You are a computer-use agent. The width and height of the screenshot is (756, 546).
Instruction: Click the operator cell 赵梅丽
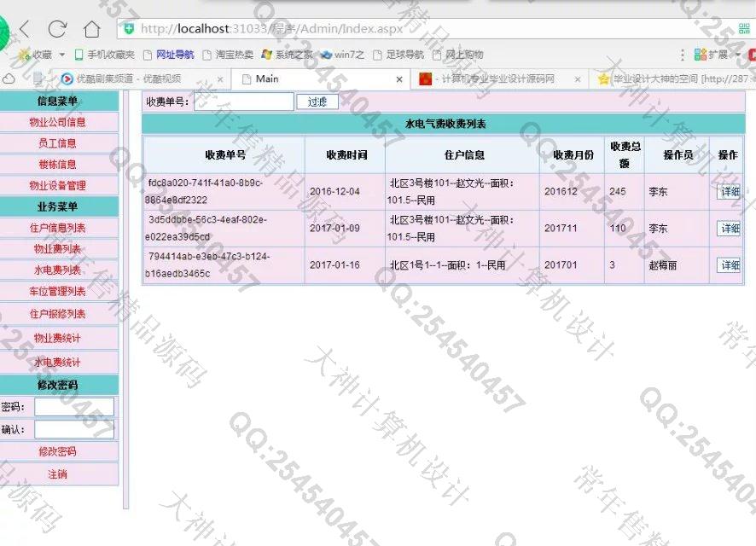coord(677,265)
